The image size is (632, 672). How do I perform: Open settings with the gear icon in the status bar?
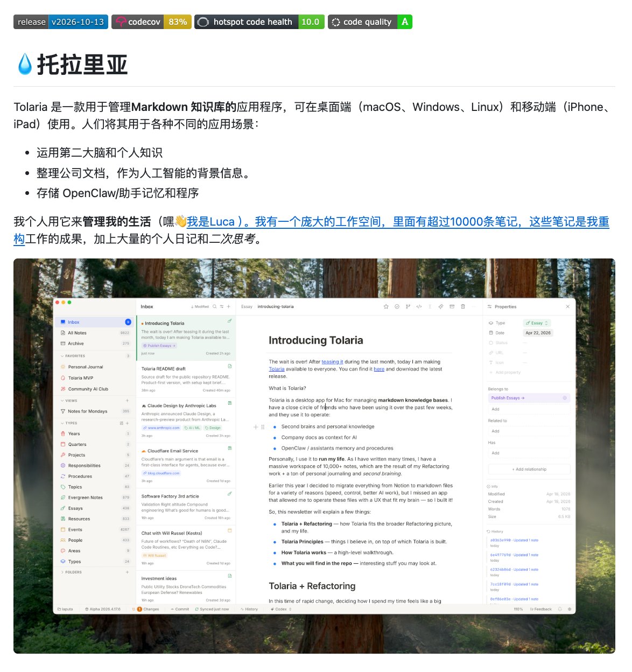[570, 609]
